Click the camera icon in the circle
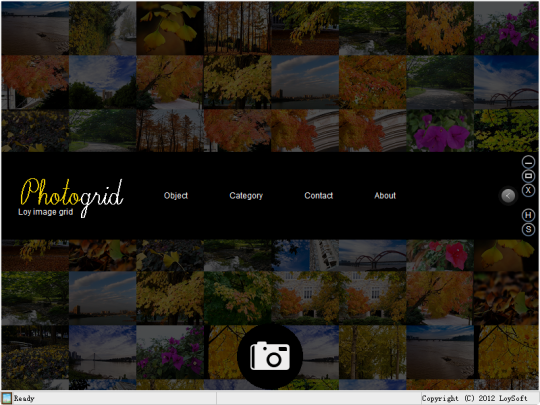The image size is (540, 405). pos(270,356)
